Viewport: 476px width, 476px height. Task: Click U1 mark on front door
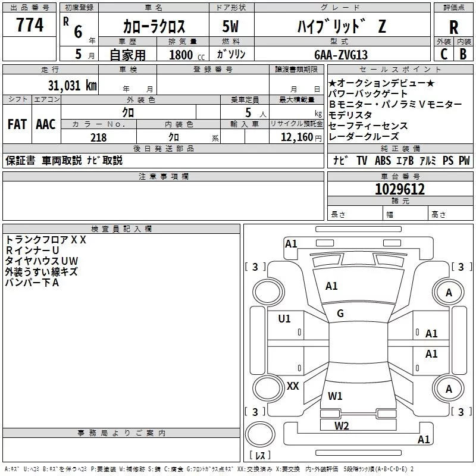284,319
